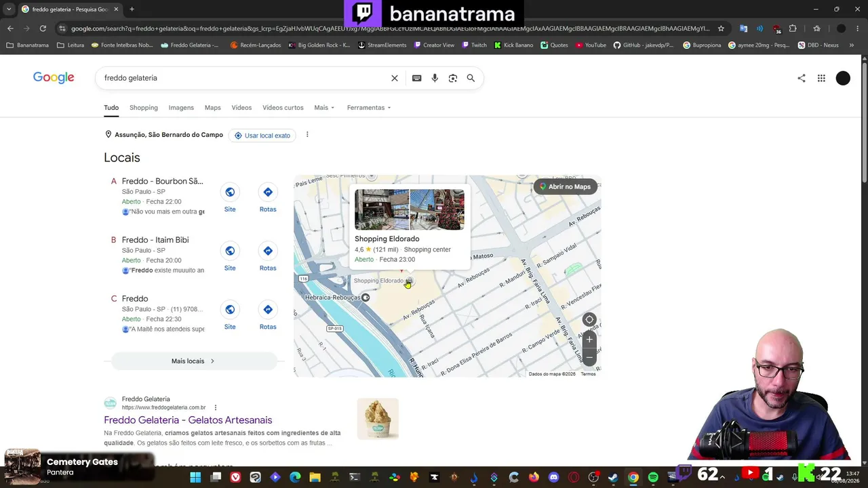
Task: Open the Freddo Gelateria result options menu
Action: [216, 407]
